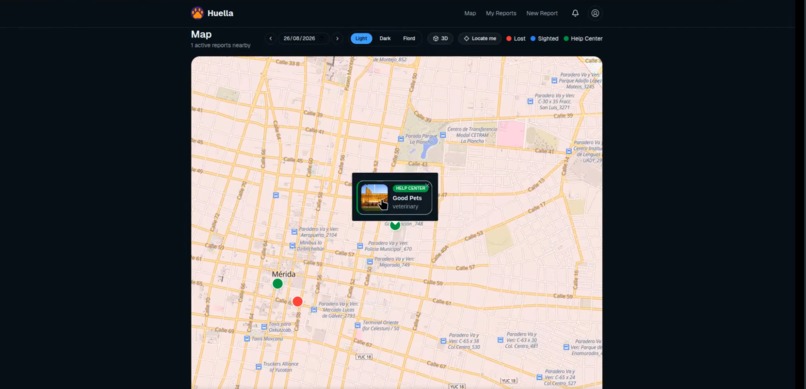
Task: Click the red Lost legend dot
Action: click(509, 39)
